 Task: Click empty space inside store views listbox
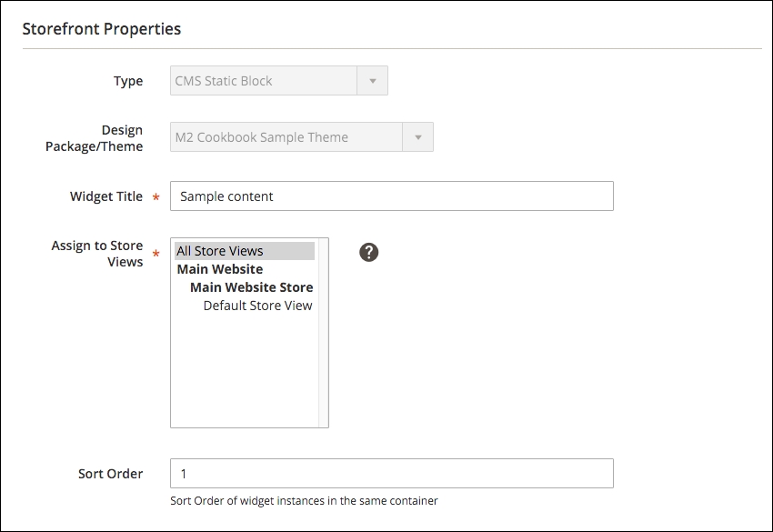(245, 370)
